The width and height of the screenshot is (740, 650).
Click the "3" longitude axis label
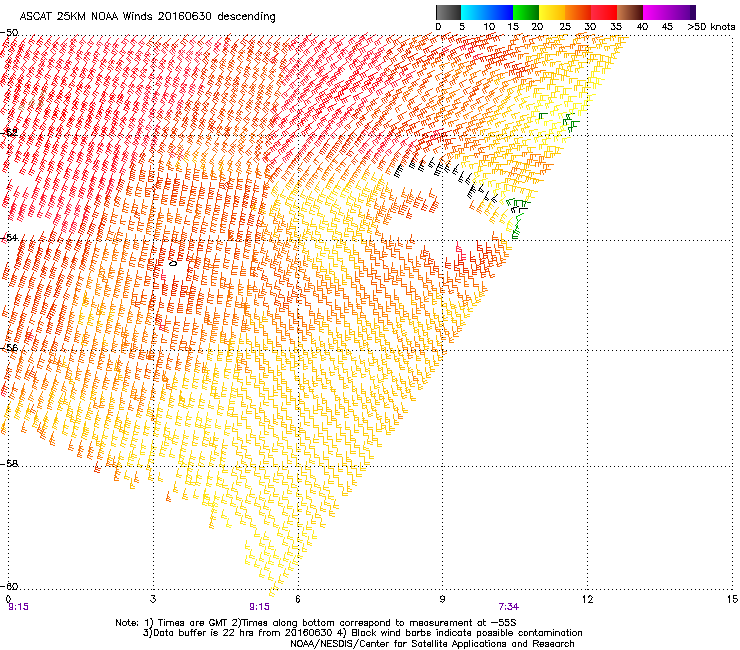click(153, 599)
